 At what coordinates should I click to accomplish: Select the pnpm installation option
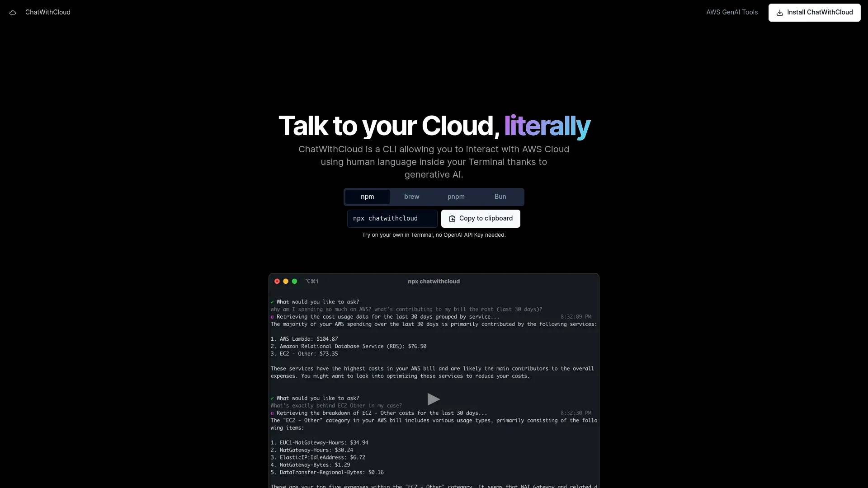[455, 196]
